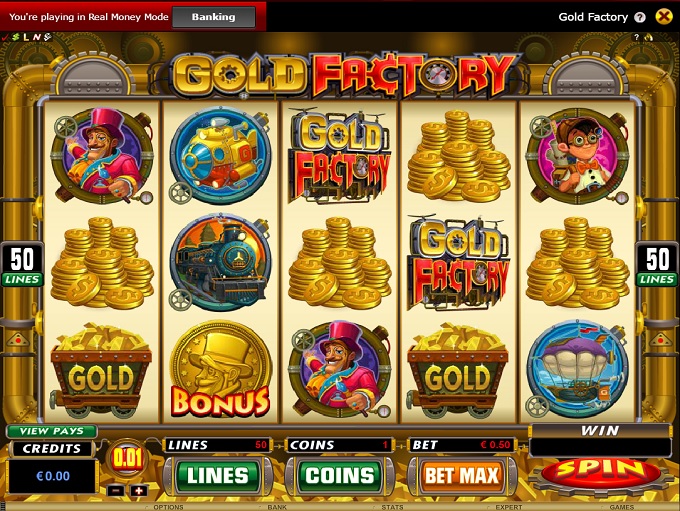The height and width of the screenshot is (511, 680).
Task: Open Gold Factory help question icon
Action: pyautogui.click(x=640, y=17)
